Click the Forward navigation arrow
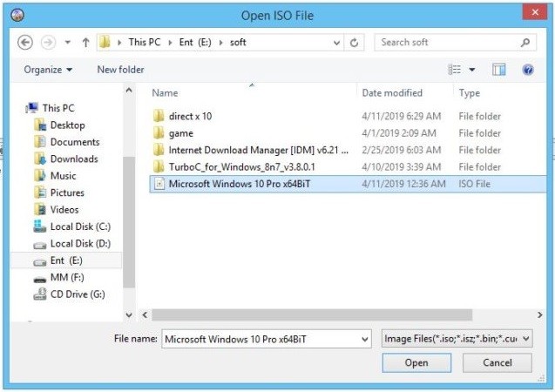This screenshot has height=392, width=555. click(x=49, y=43)
